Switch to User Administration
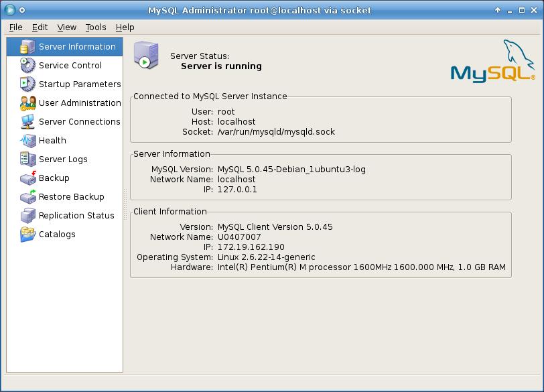The image size is (544, 392). pyautogui.click(x=64, y=103)
